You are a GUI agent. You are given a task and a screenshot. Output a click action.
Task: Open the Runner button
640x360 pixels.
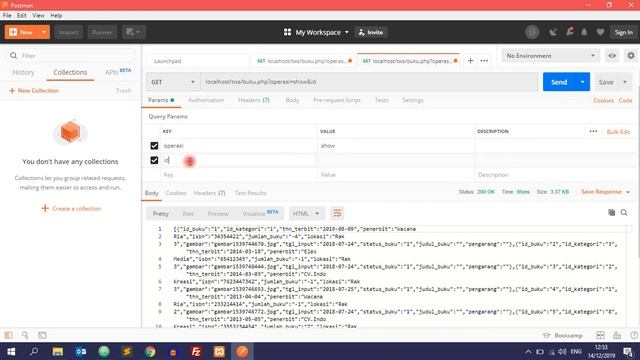102,32
